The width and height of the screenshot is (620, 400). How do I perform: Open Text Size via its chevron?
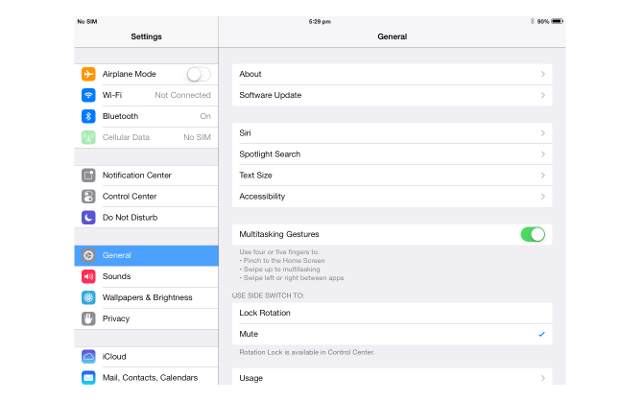coord(543,175)
